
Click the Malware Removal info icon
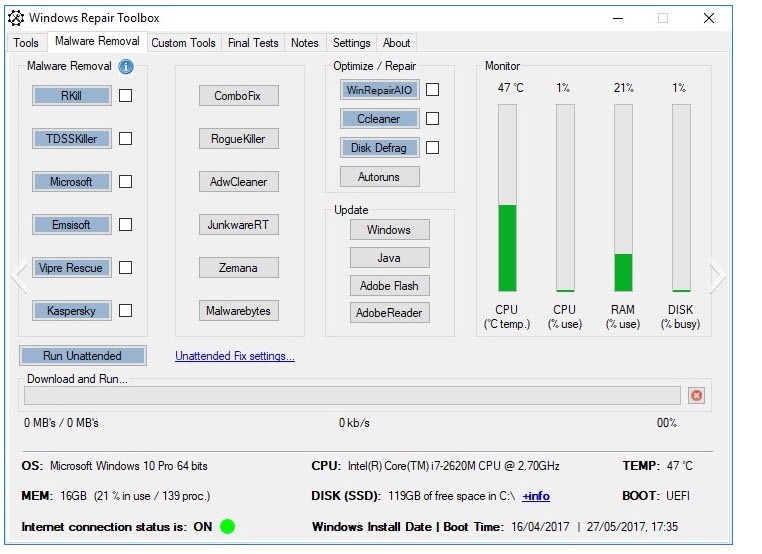[x=126, y=67]
